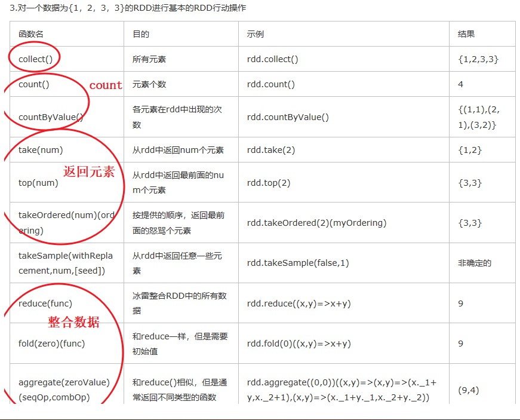This screenshot has height=420, width=520.
Task: Click the "结果" column header
Action: [x=466, y=34]
